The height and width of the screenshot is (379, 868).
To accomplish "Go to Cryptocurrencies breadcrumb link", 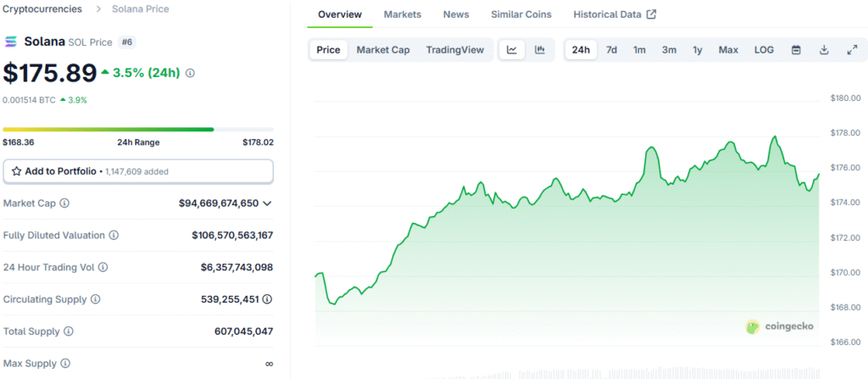I will pyautogui.click(x=42, y=8).
